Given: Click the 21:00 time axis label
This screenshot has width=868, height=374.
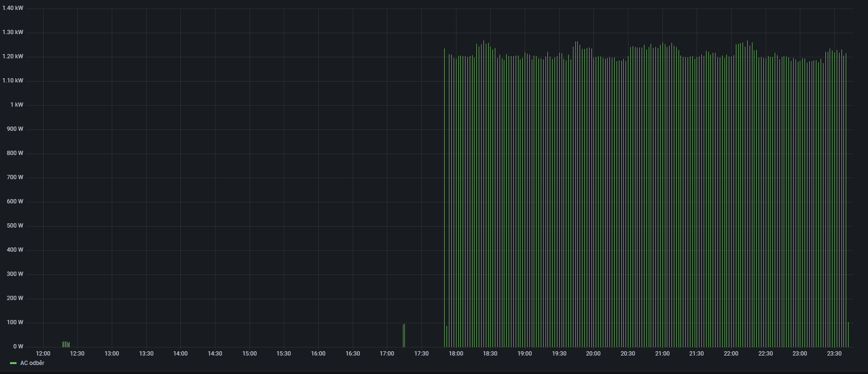Looking at the screenshot, I should pyautogui.click(x=662, y=354).
